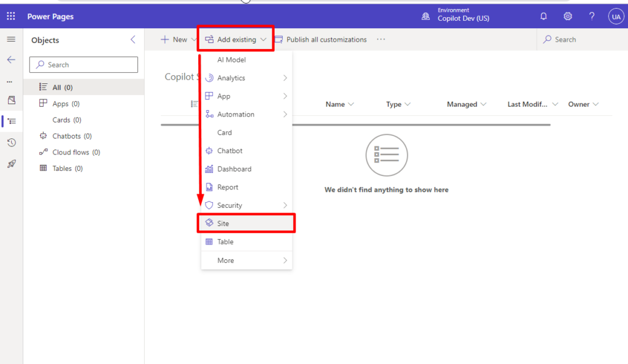Select Chatbots (0) in the Objects tree
This screenshot has width=628, height=364.
[83, 136]
